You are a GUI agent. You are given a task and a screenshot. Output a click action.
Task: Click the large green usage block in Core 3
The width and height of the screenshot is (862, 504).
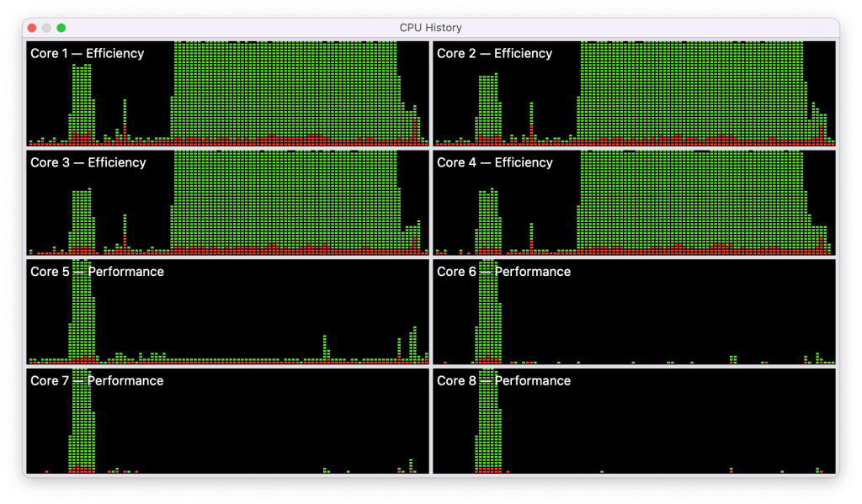click(285, 202)
